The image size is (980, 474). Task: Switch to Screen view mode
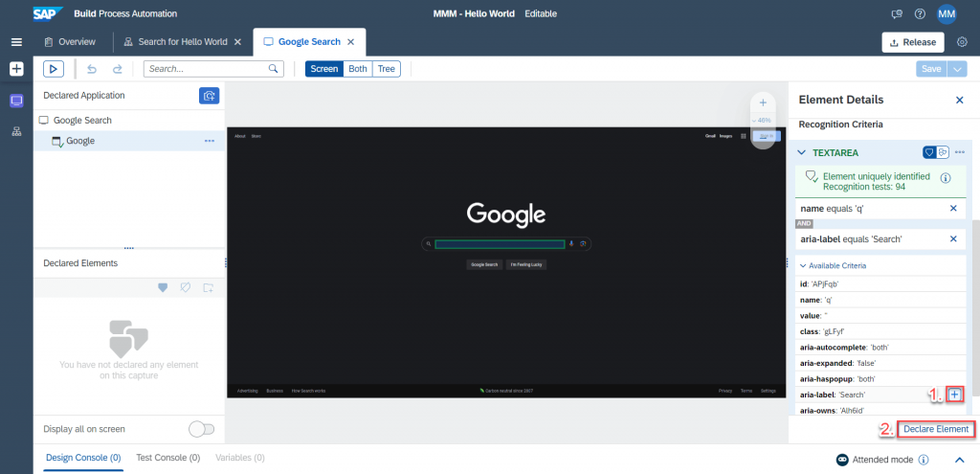(x=324, y=69)
